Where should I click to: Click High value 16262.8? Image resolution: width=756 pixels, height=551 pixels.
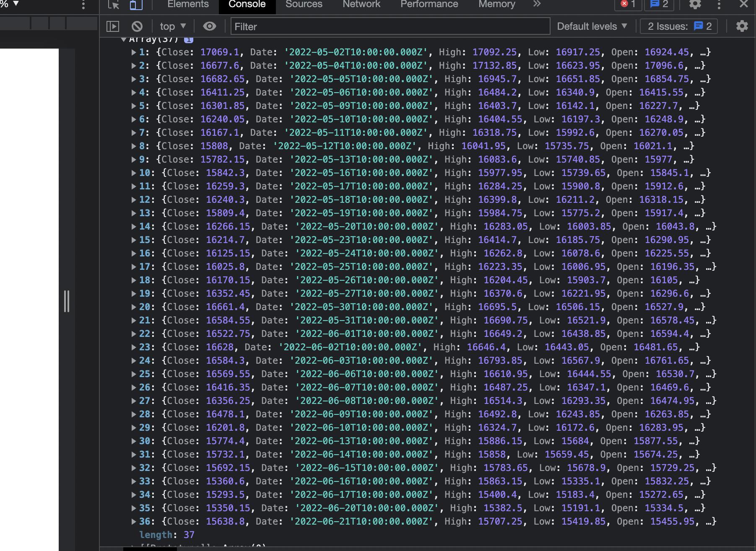[503, 254]
